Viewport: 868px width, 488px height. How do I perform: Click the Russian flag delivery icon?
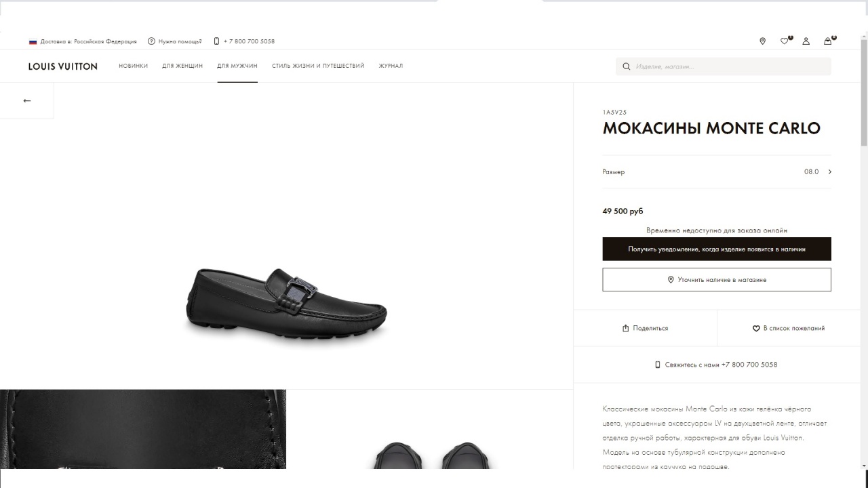(x=33, y=42)
